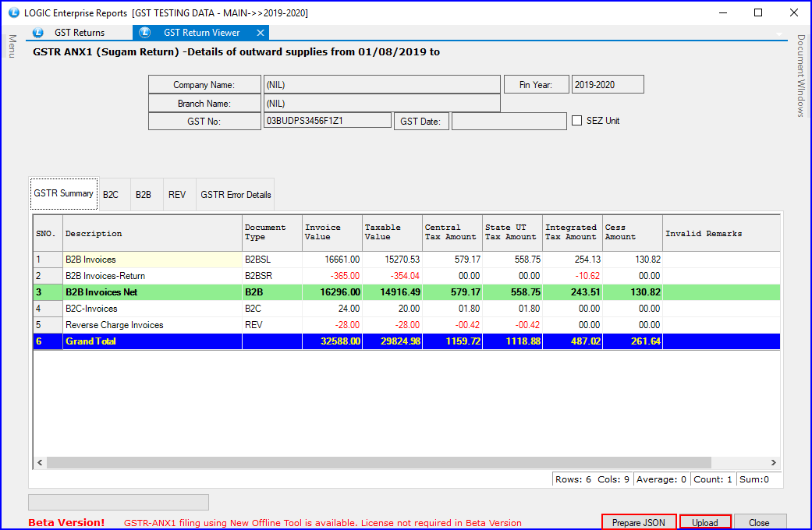
Task: Close the GST Return Viewer tab
Action: click(x=261, y=33)
